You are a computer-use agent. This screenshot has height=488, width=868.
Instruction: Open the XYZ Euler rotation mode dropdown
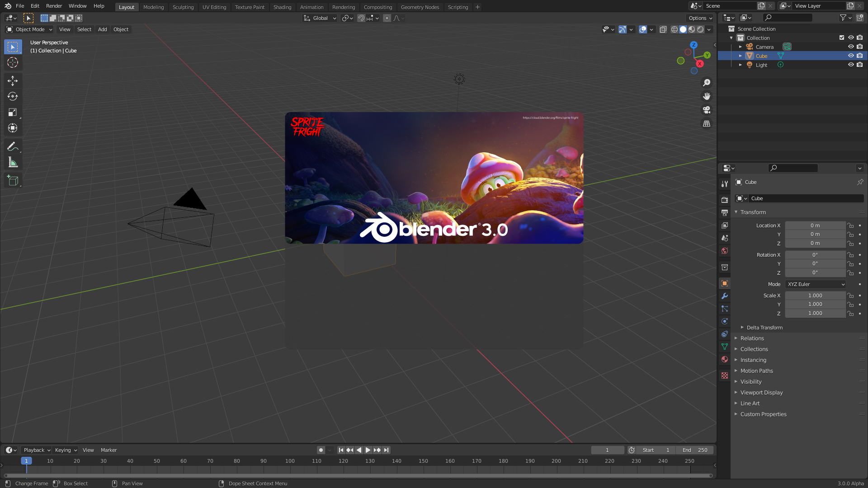pos(816,284)
